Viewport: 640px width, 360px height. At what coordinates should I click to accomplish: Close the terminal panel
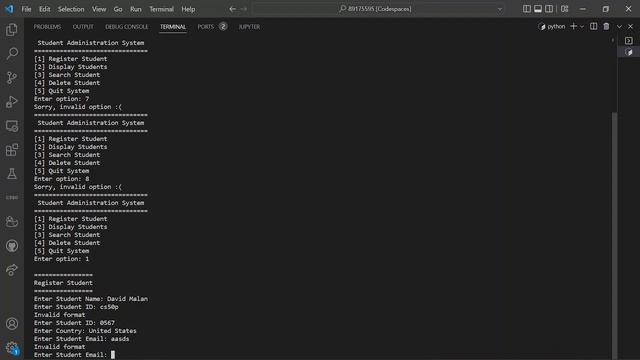(631, 27)
